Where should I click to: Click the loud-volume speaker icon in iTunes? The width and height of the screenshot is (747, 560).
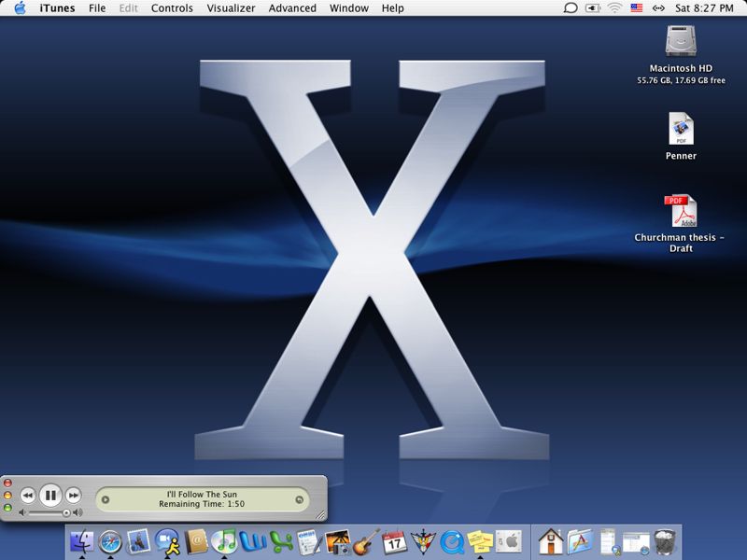(x=78, y=512)
